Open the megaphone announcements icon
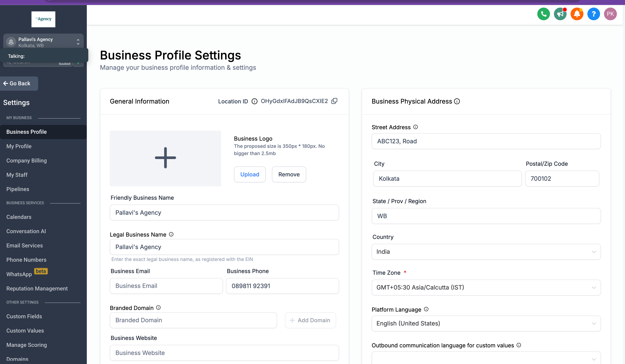 click(560, 14)
